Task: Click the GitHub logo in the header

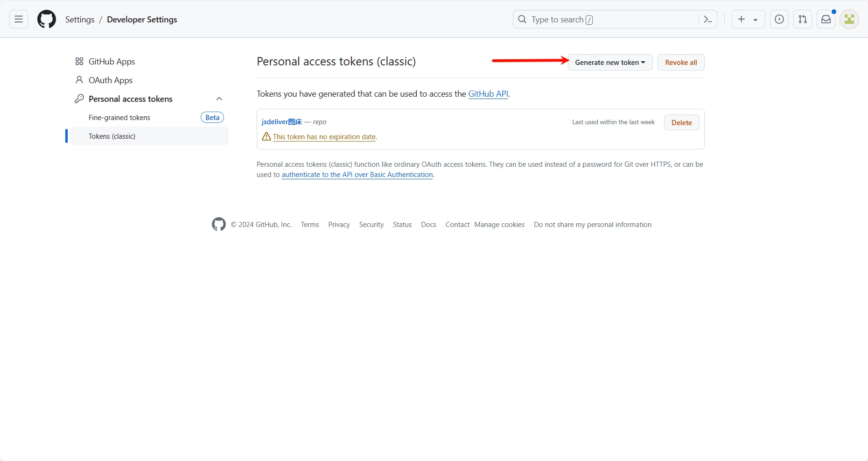Action: coord(47,19)
